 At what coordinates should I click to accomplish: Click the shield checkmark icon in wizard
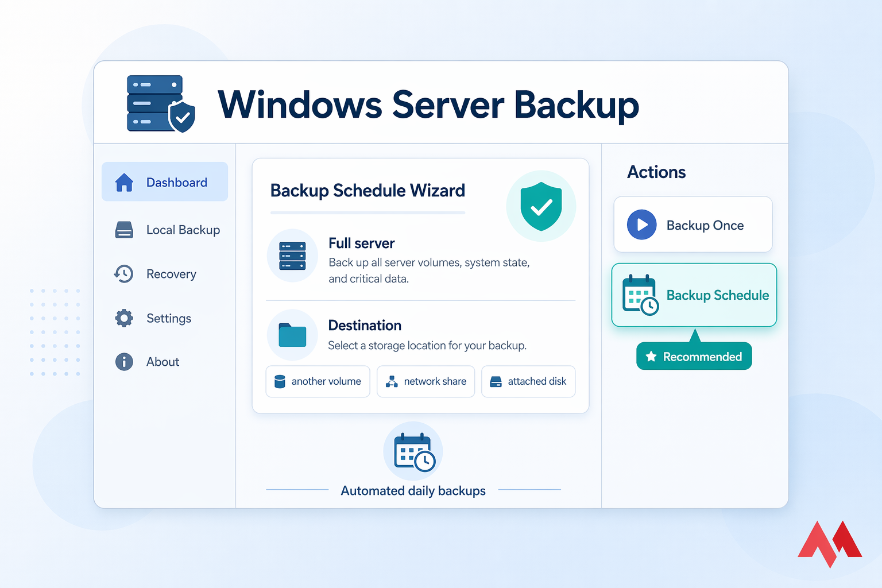click(540, 206)
